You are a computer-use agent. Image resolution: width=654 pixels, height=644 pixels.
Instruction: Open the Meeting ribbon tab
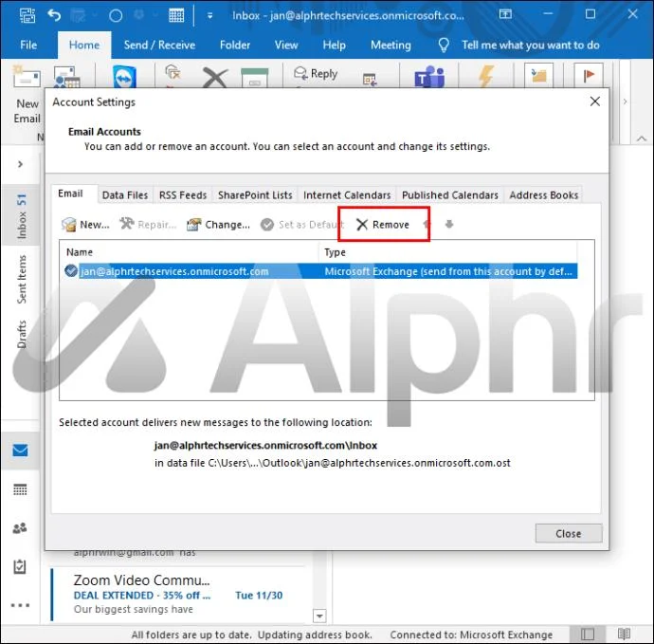pyautogui.click(x=391, y=46)
